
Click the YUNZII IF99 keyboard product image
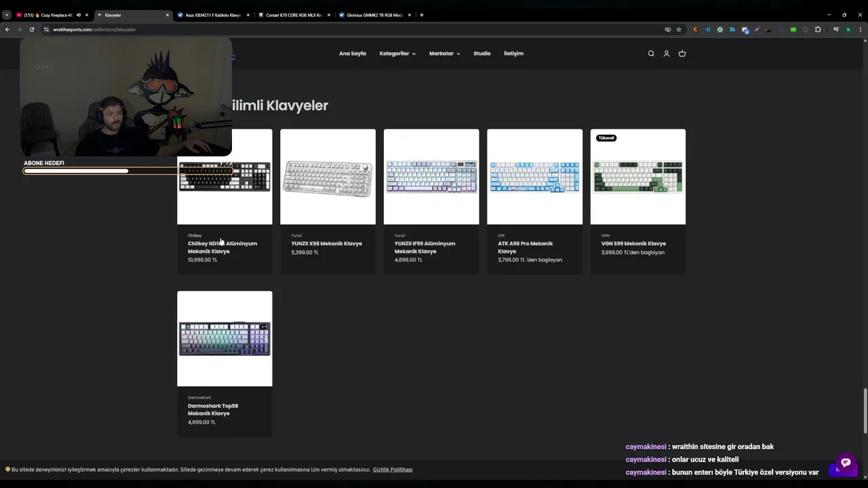point(431,176)
